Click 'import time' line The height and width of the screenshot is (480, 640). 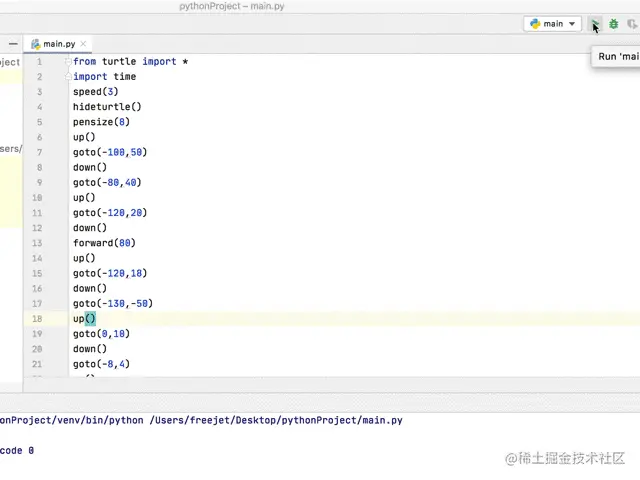(104, 77)
